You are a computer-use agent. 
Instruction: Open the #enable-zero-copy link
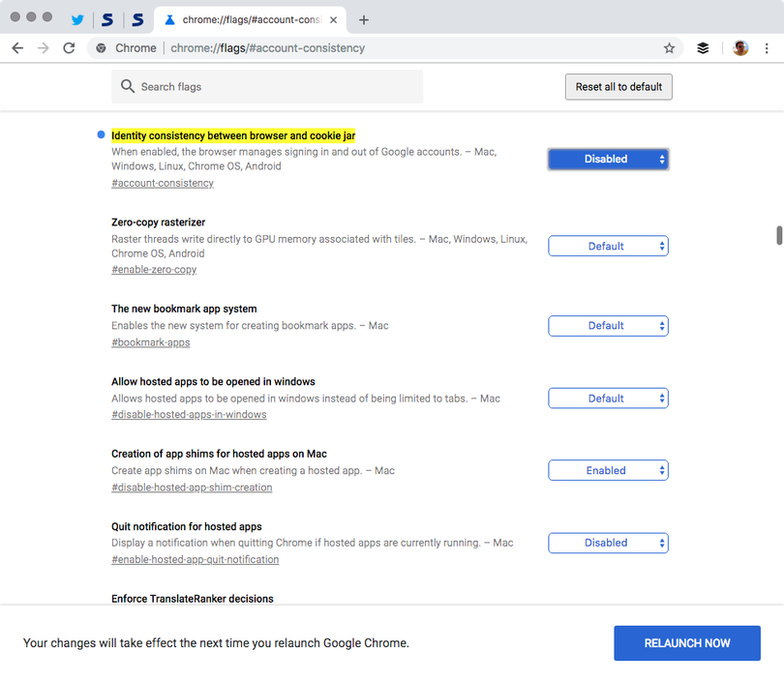[155, 269]
